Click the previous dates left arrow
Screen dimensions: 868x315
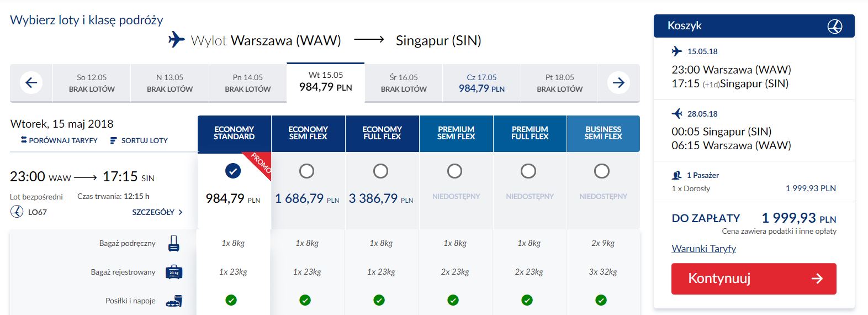pos(31,83)
